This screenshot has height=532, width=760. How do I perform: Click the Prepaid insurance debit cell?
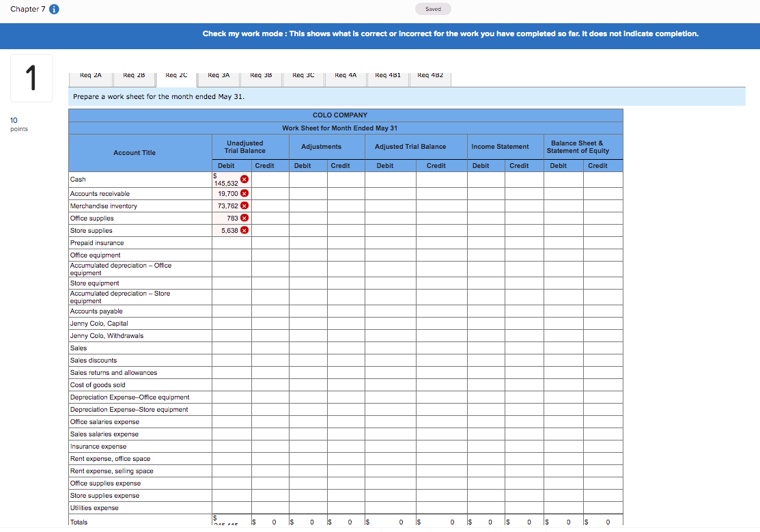tap(231, 242)
